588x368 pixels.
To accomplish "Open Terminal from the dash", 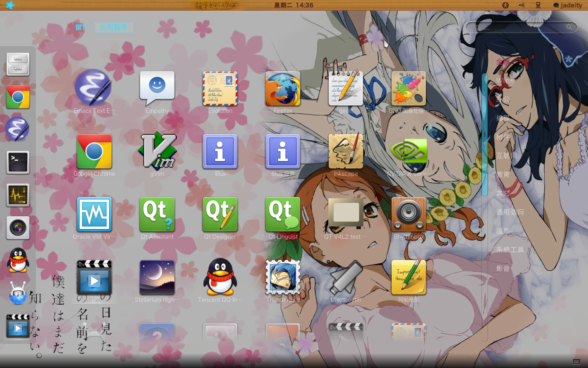I will click(x=18, y=162).
